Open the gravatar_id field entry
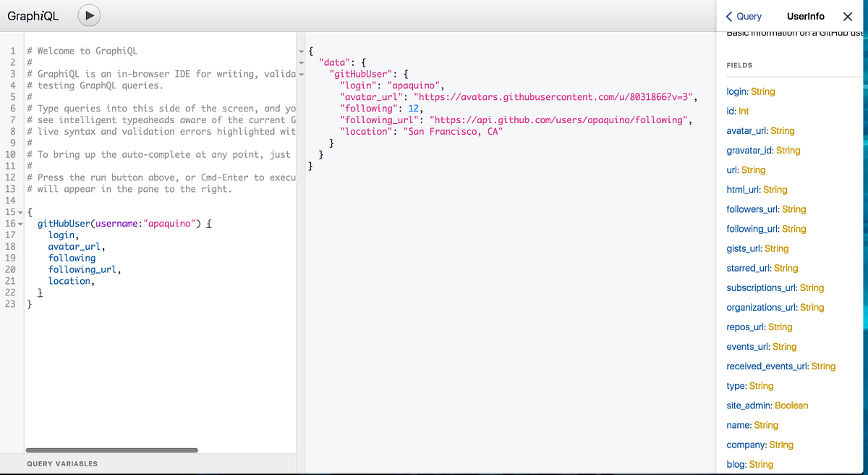This screenshot has width=868, height=475. coord(749,150)
